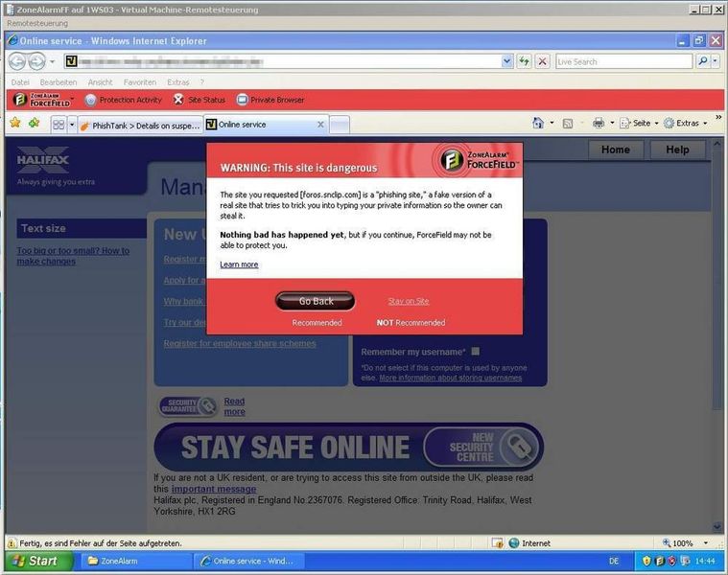Click the Stay on Site link
The height and width of the screenshot is (575, 728).
click(409, 301)
